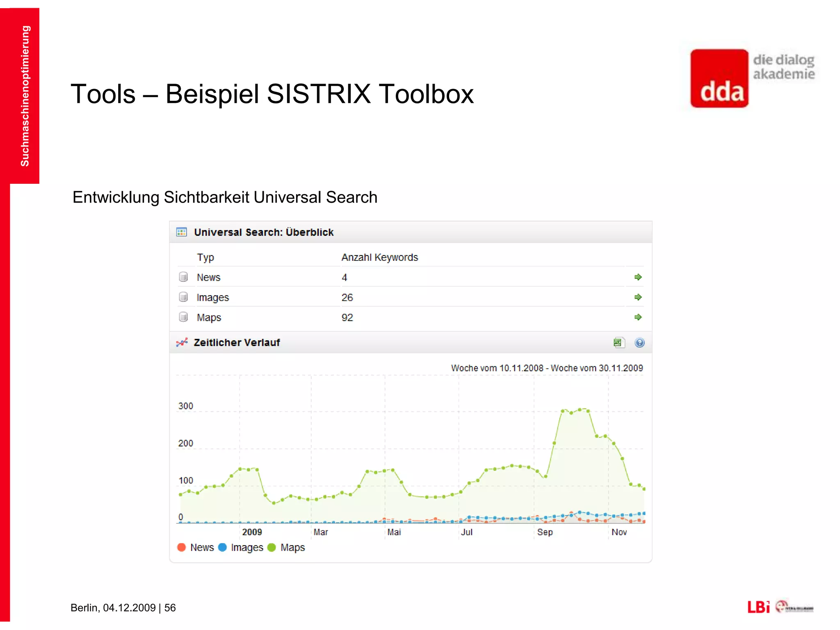Screen dimensions: 840x630
Task: Click the 'Nov' axis label
Action: coord(619,532)
